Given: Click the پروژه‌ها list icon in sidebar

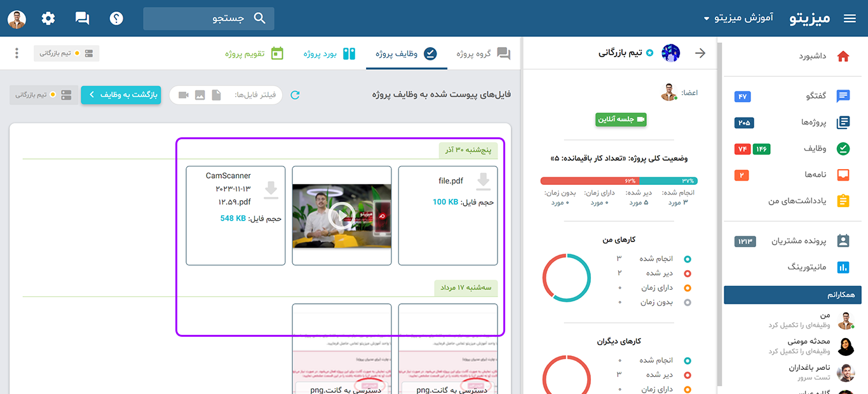Looking at the screenshot, I should tap(843, 123).
